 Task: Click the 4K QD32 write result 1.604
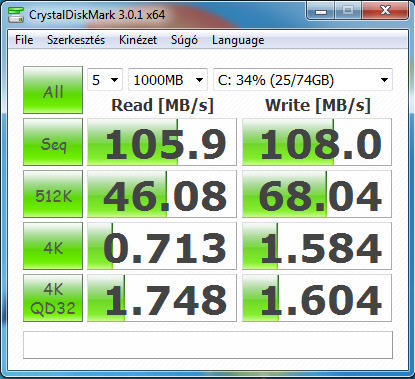[317, 298]
